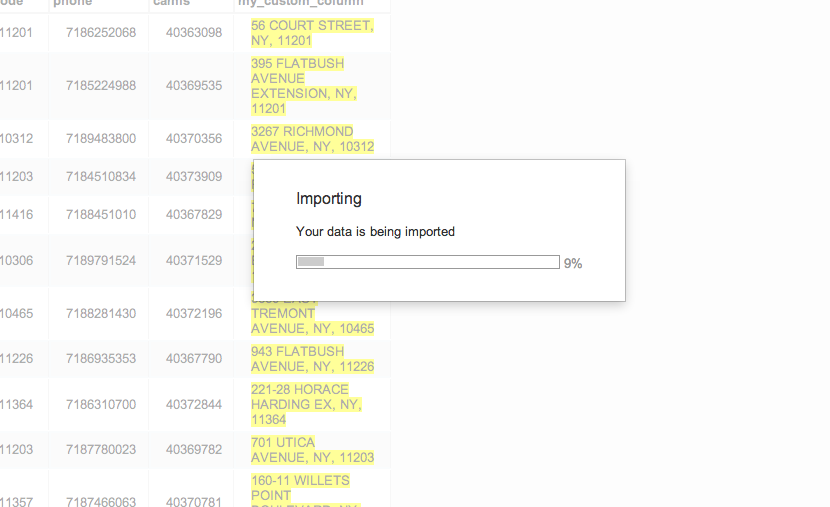The height and width of the screenshot is (507, 830).
Task: Click phone number 7186252068
Action: (x=101, y=33)
